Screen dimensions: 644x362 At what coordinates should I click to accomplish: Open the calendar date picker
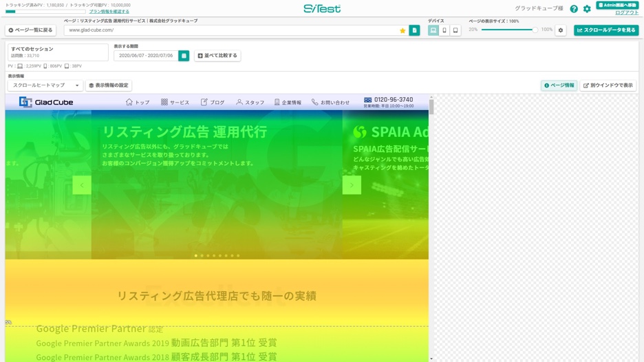[184, 56]
